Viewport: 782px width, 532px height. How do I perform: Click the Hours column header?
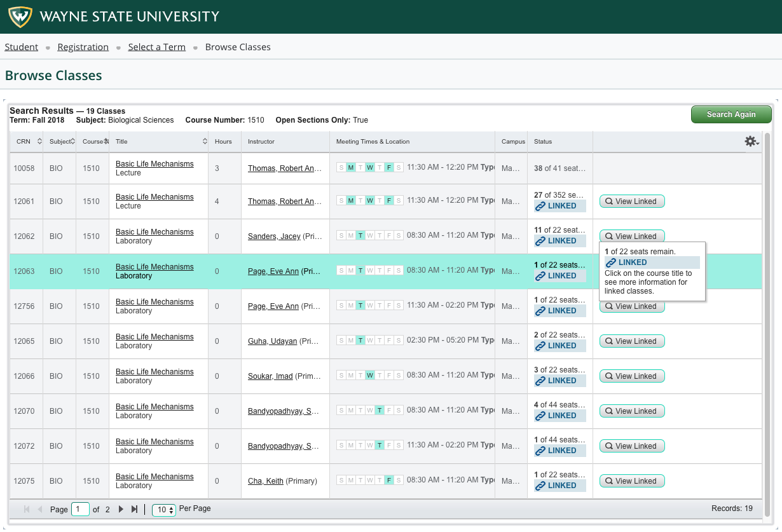[223, 141]
